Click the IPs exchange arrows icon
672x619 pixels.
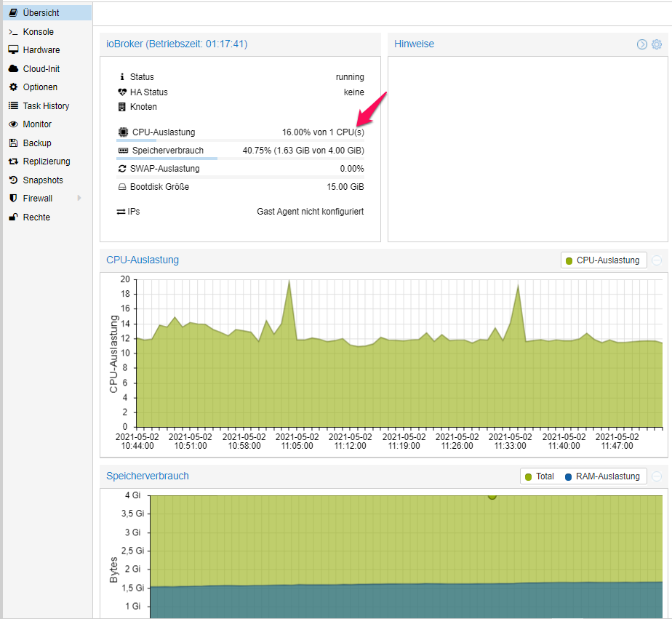121,212
